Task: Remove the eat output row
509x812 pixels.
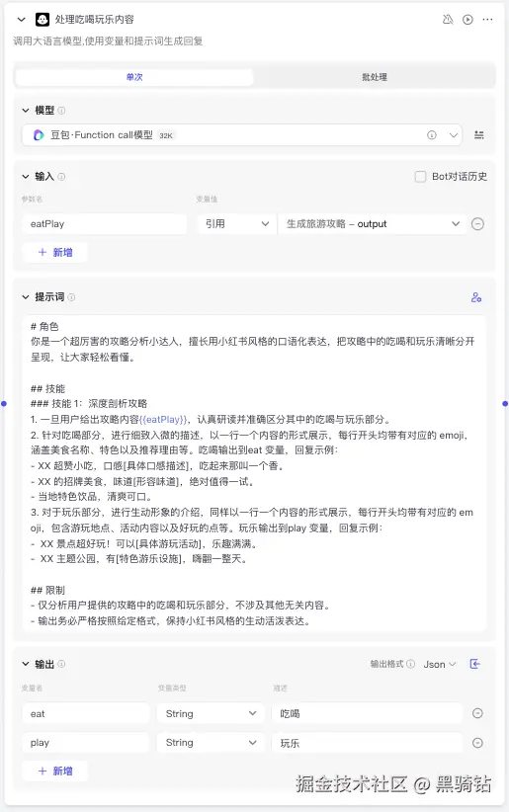Action: pos(478,714)
